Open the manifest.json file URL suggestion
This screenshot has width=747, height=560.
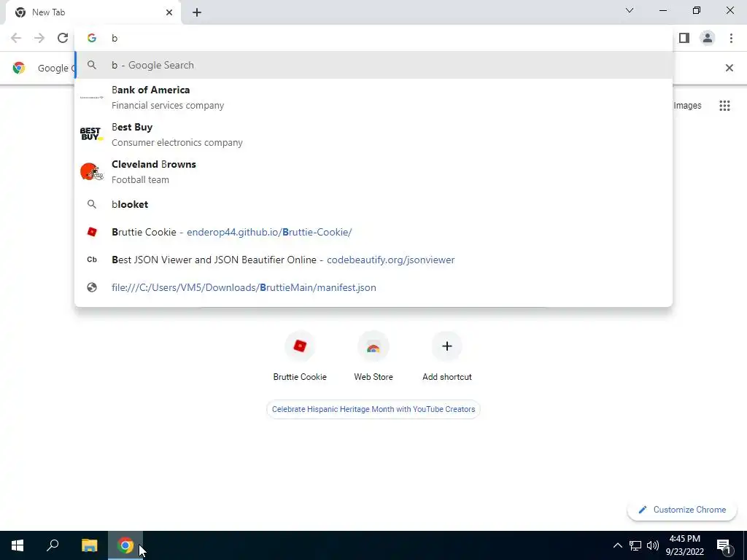[x=374, y=287]
